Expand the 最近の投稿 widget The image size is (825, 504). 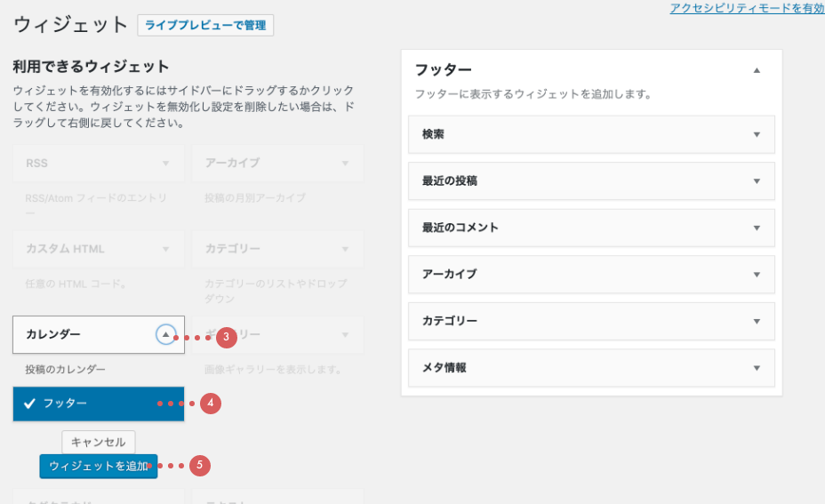[x=757, y=181]
